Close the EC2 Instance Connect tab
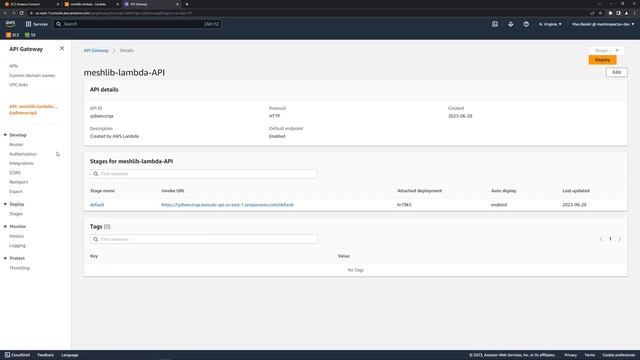The image size is (640, 360). (58, 4)
